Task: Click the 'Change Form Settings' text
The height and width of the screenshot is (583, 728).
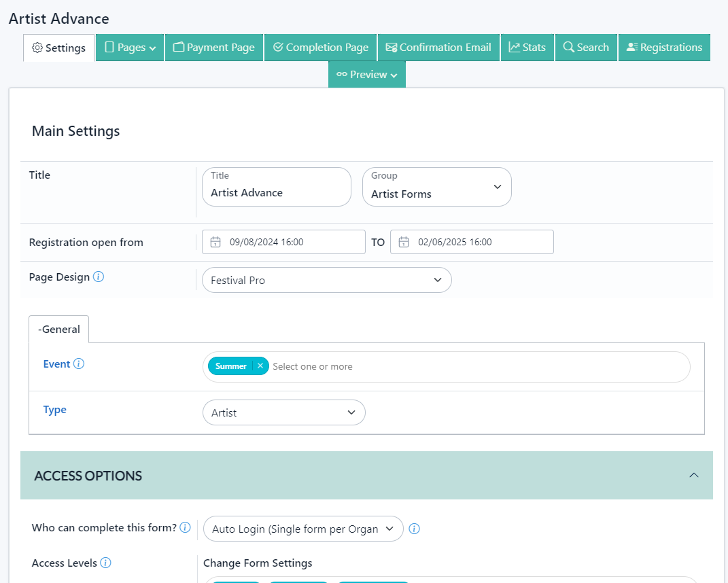Action: point(258,563)
